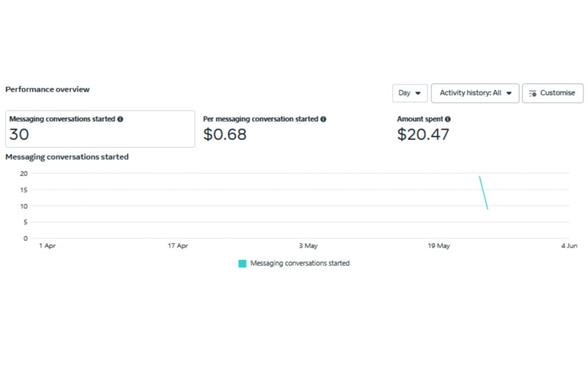
Task: Click the Customise button label
Action: (x=557, y=93)
